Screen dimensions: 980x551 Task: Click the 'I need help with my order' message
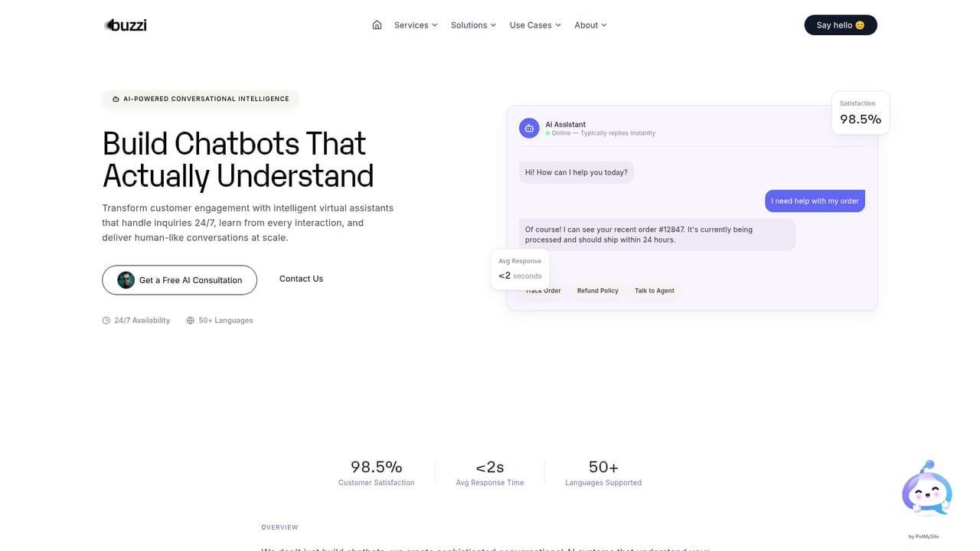(x=815, y=201)
